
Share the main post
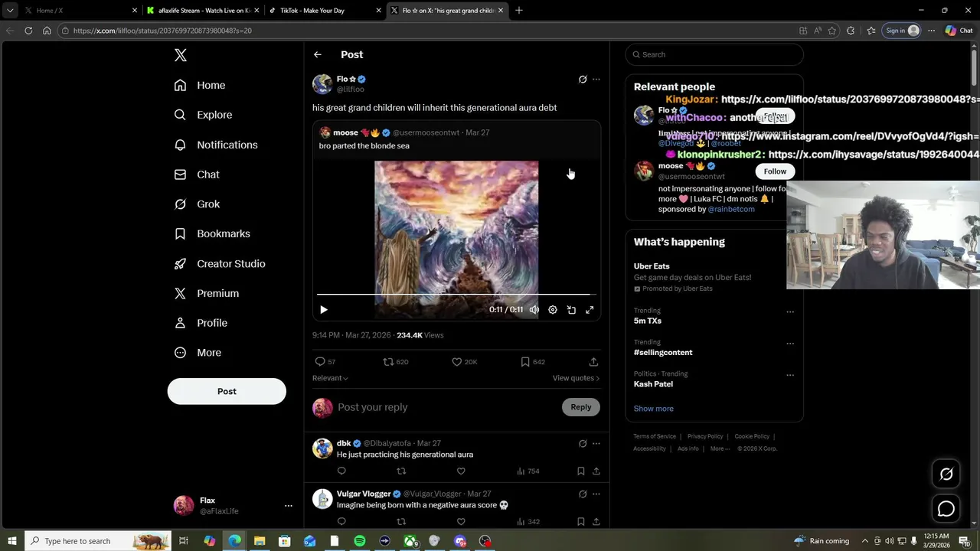point(593,362)
